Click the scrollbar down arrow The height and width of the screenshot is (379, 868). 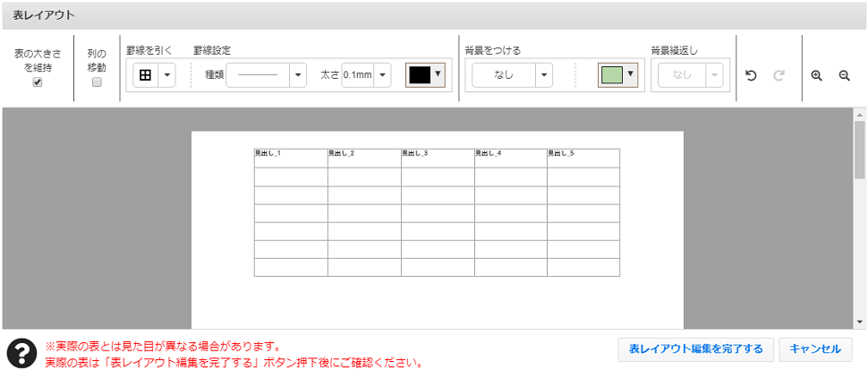pyautogui.click(x=860, y=321)
